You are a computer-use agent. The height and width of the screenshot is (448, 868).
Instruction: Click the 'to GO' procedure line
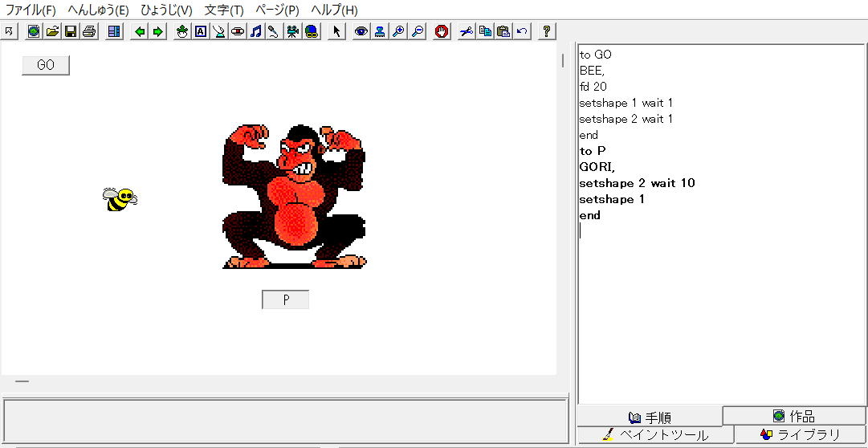tap(596, 55)
